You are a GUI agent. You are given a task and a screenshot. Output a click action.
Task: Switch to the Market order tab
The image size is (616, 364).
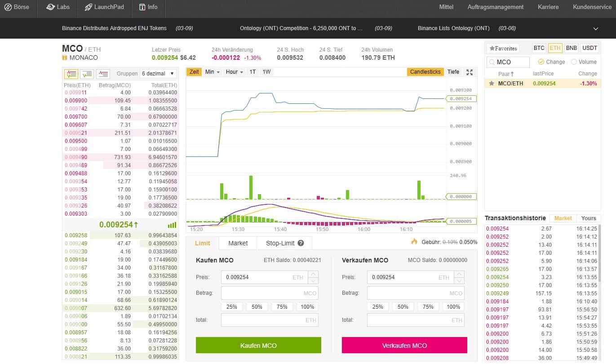238,243
